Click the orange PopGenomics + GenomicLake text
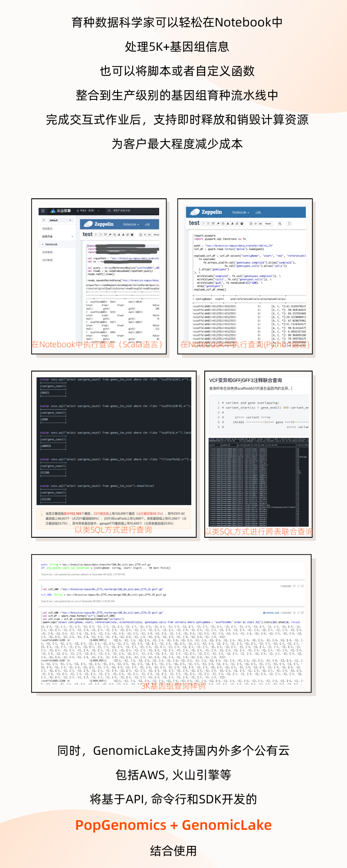 [x=173, y=825]
